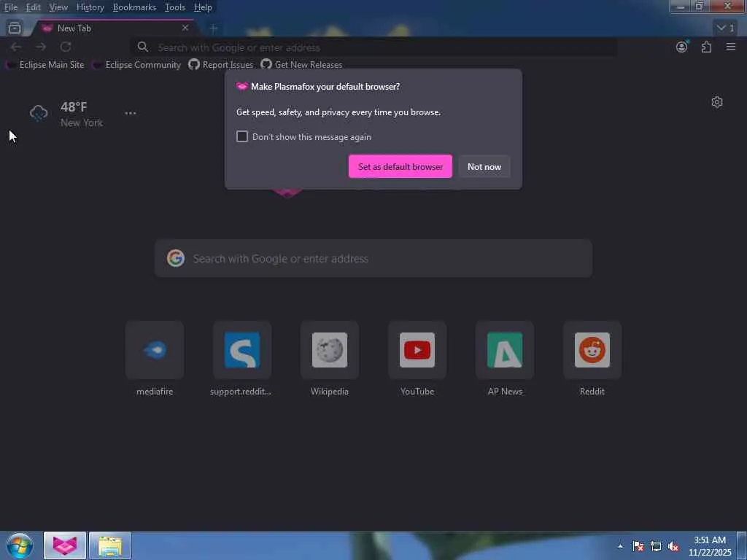
Task: Open Eclipse Main Site bookmark
Action: [46, 65]
